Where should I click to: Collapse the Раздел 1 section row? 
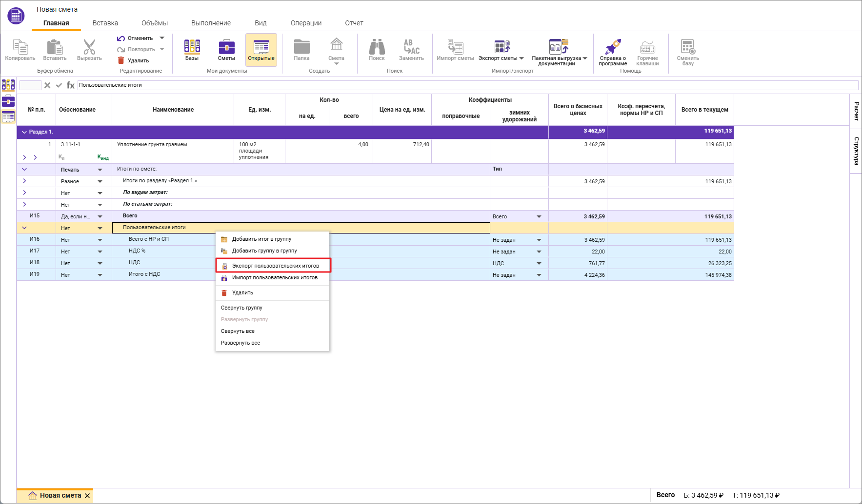click(24, 132)
